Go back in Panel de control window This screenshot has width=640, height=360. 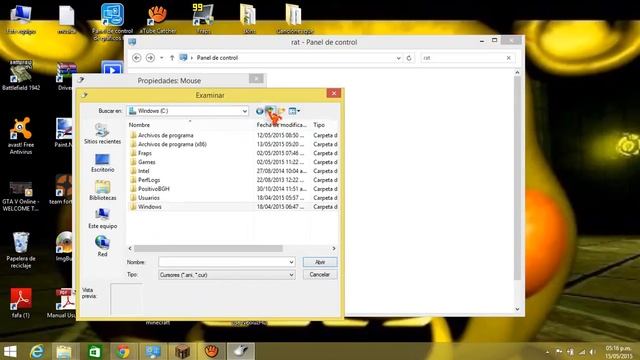(137, 58)
